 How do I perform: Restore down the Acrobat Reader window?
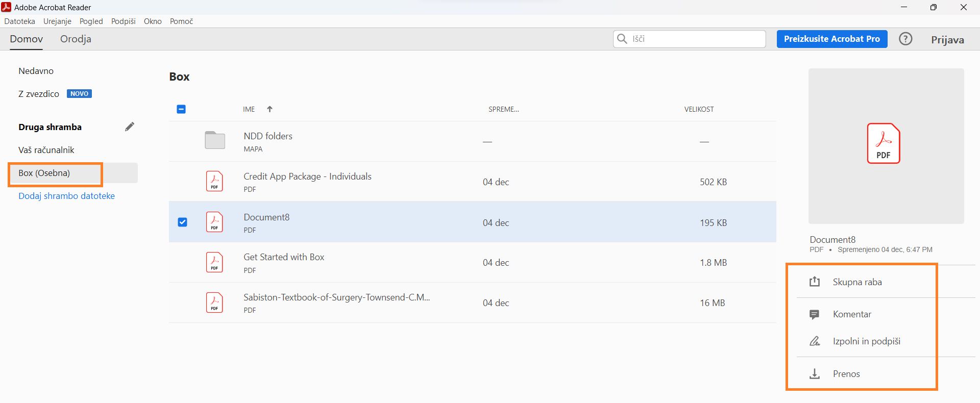pyautogui.click(x=934, y=7)
